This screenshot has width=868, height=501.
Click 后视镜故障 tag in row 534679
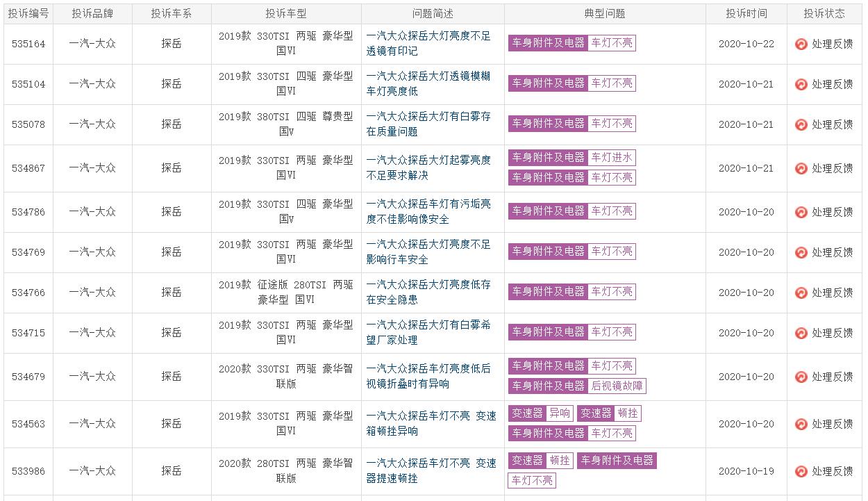click(x=617, y=386)
